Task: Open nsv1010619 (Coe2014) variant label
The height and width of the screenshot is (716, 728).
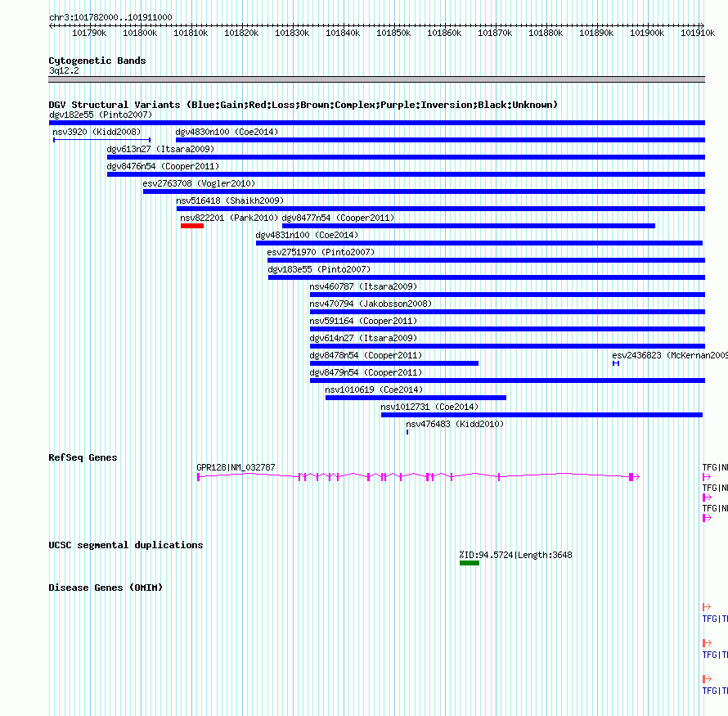Action: coord(374,390)
